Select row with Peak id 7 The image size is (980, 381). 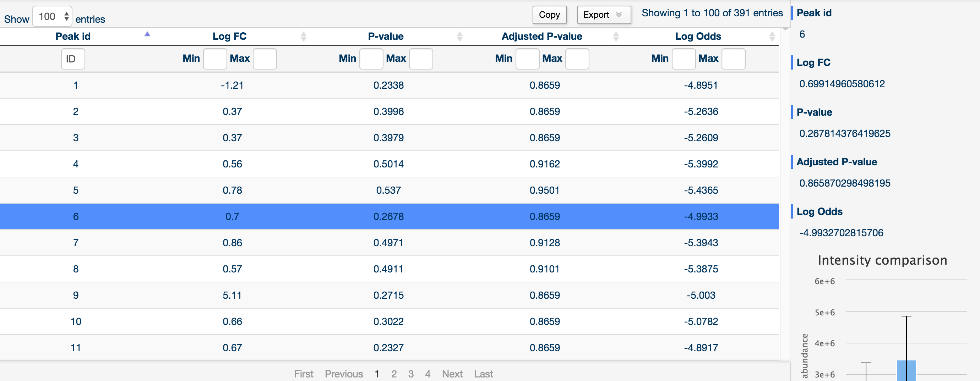coord(390,243)
